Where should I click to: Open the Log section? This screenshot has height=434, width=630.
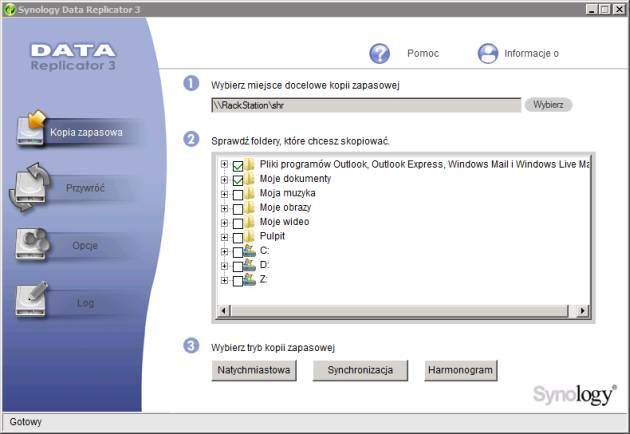pos(86,303)
